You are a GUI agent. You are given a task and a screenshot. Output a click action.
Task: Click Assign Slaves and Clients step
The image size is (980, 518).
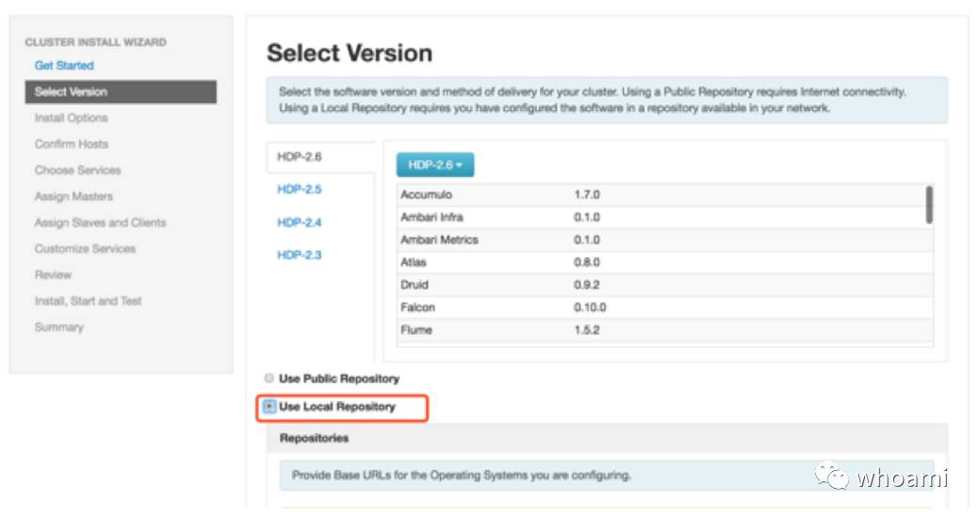click(101, 222)
